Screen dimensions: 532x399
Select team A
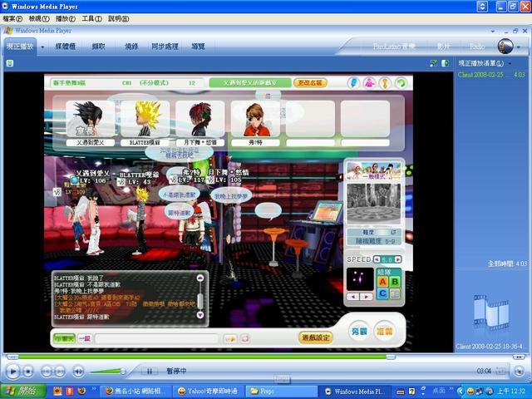382,282
